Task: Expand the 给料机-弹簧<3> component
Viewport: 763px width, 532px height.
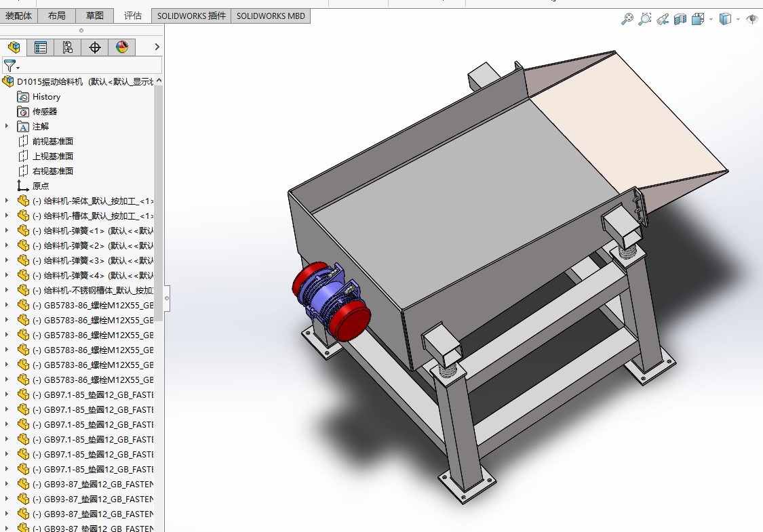Action: (7, 260)
